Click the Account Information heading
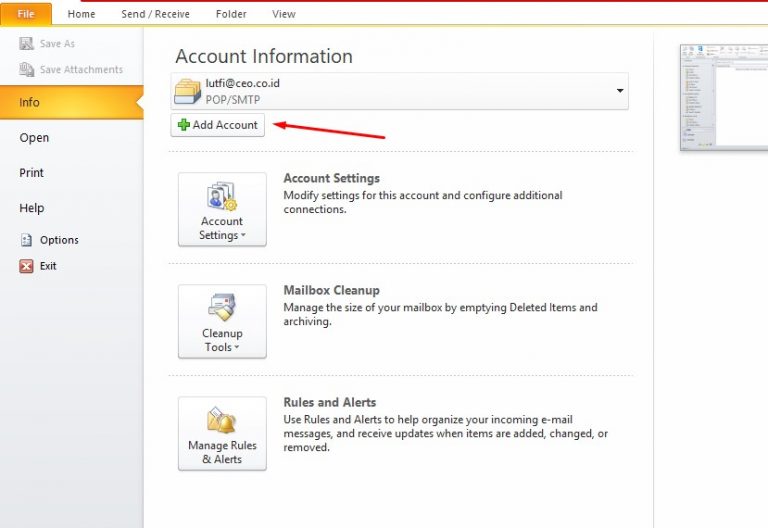The image size is (768, 528). click(264, 56)
